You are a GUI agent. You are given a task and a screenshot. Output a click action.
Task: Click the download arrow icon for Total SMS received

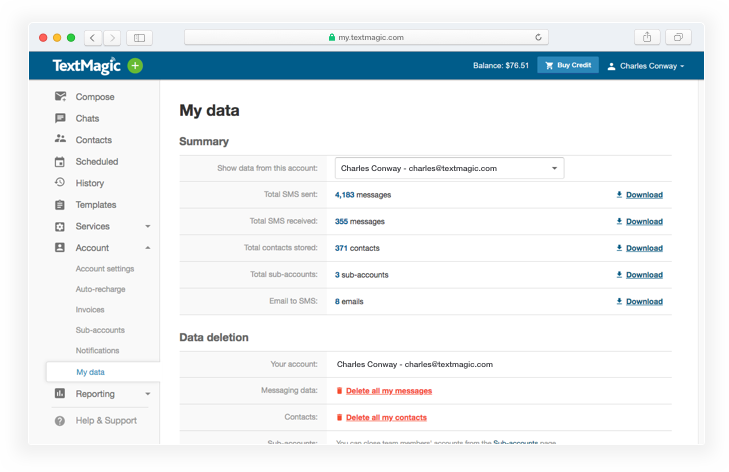point(619,221)
